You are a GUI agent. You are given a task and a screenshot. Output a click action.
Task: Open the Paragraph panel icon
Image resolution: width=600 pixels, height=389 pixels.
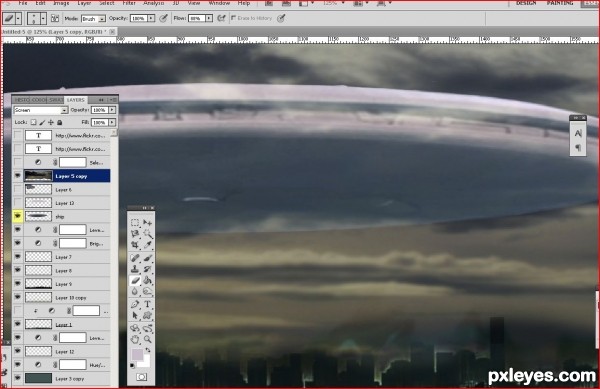tap(578, 148)
